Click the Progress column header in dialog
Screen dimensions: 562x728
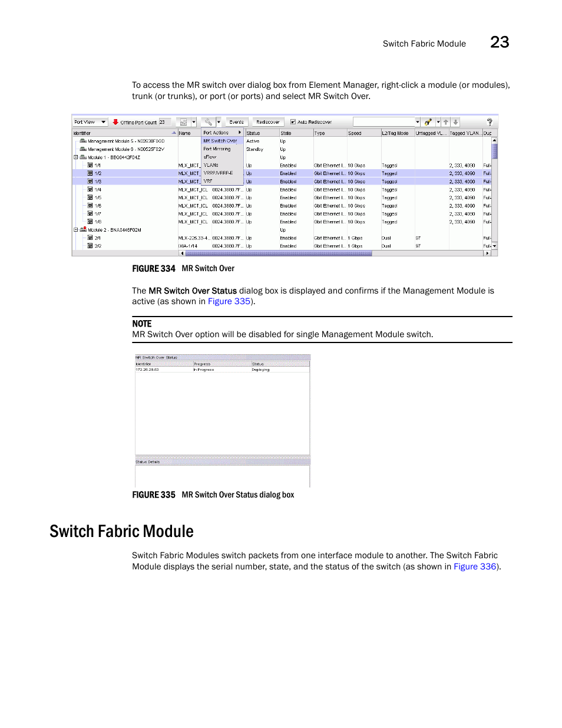click(222, 364)
